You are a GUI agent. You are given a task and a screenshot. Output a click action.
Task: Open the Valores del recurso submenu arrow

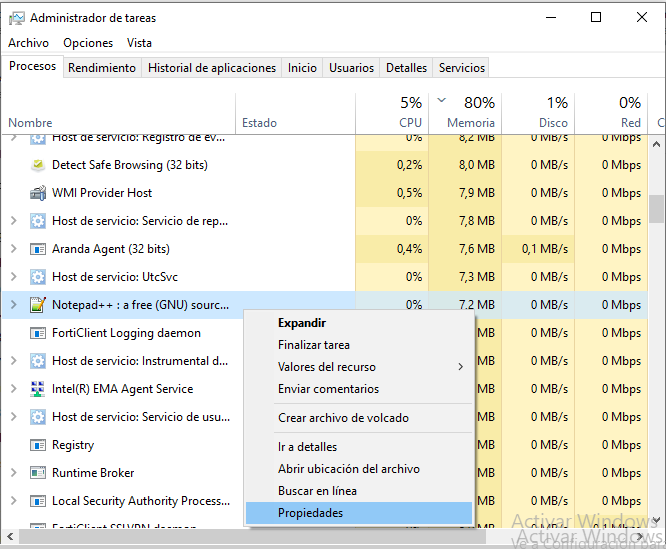[461, 367]
